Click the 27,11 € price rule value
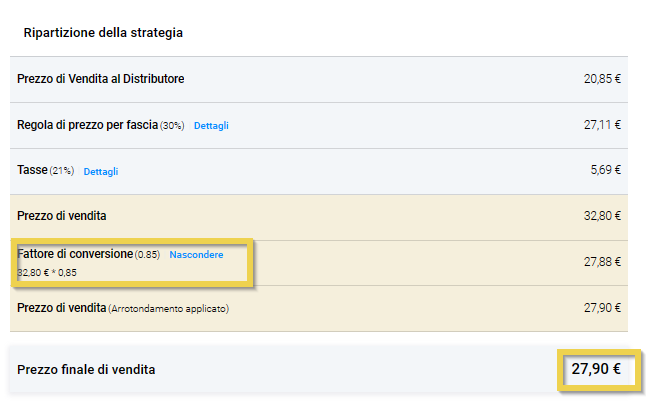The width and height of the screenshot is (646, 408). (602, 125)
